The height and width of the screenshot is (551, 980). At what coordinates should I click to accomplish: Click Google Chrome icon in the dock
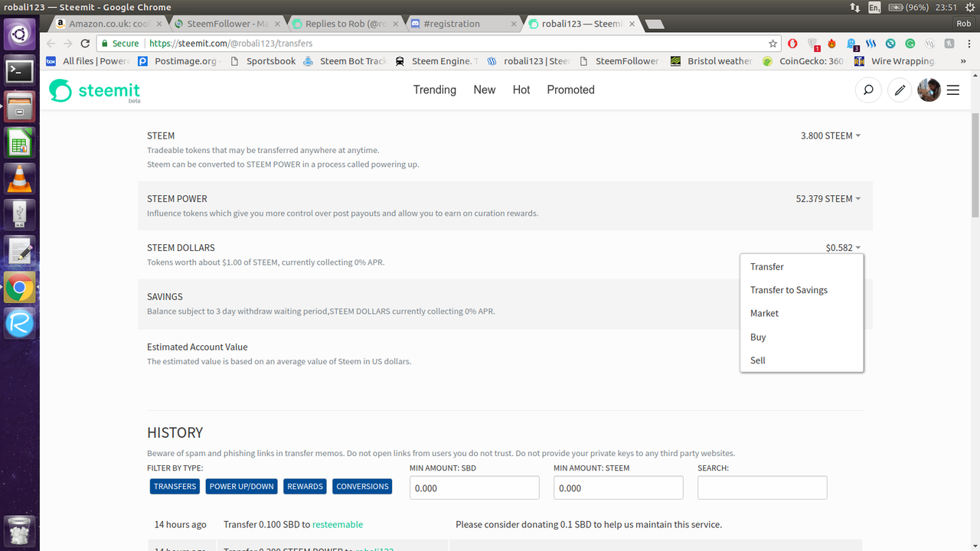20,288
